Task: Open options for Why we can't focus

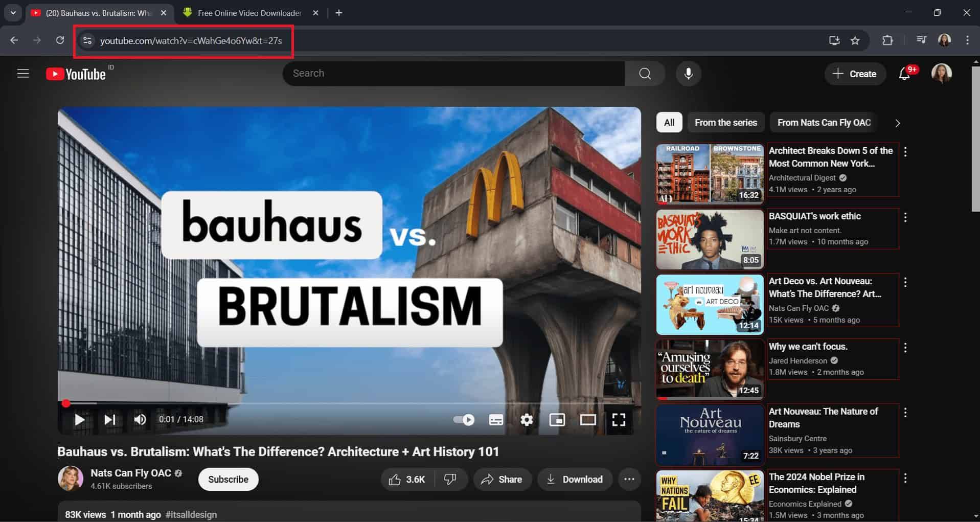Action: (x=905, y=348)
